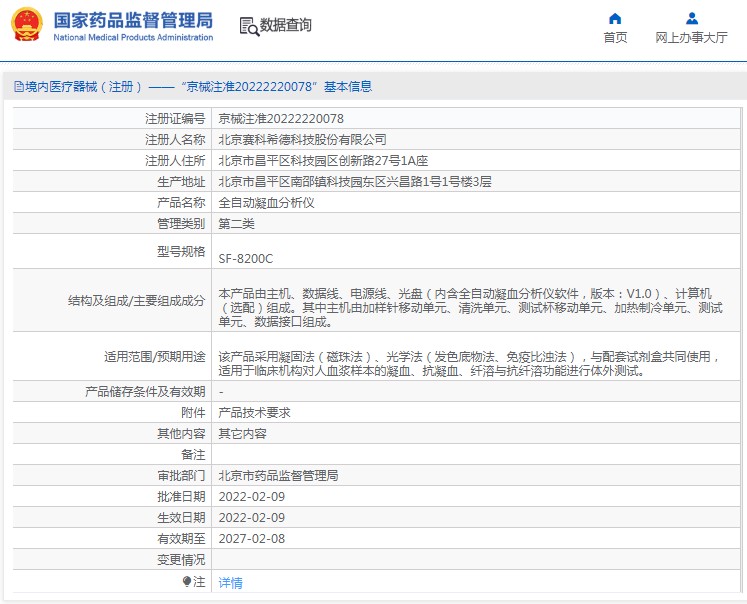Click the 变更情况 row label
This screenshot has width=747, height=604.
(181, 559)
